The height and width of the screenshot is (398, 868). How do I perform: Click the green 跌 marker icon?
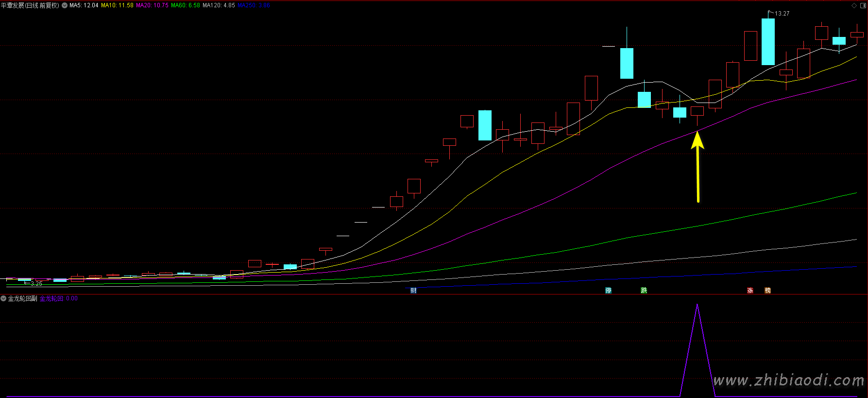coord(644,291)
